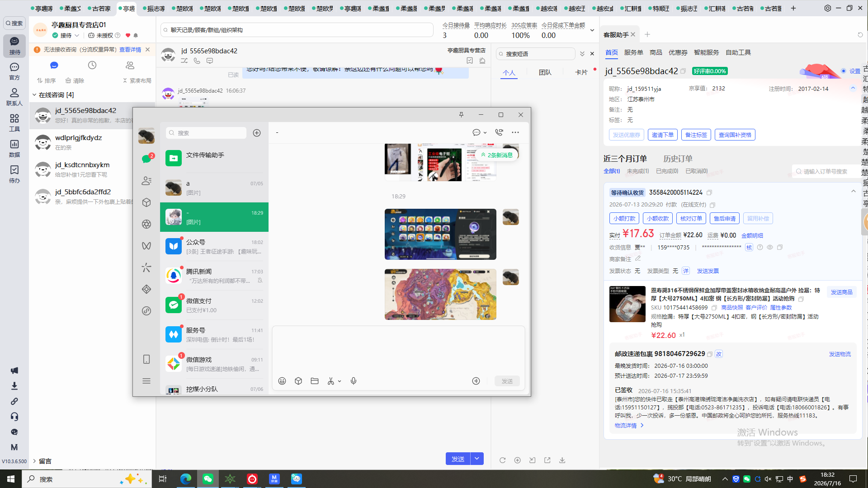Open WeChat Moments aperture icon
This screenshot has height=488, width=868.
click(x=146, y=224)
